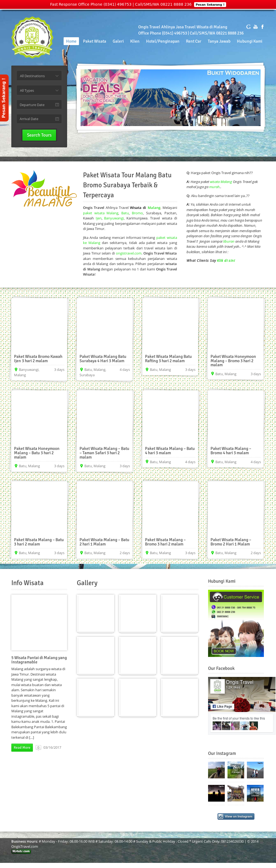This screenshot has width=276, height=868.
Task: Open Malang Batu Taman Safari package title
Action: coord(104,453)
